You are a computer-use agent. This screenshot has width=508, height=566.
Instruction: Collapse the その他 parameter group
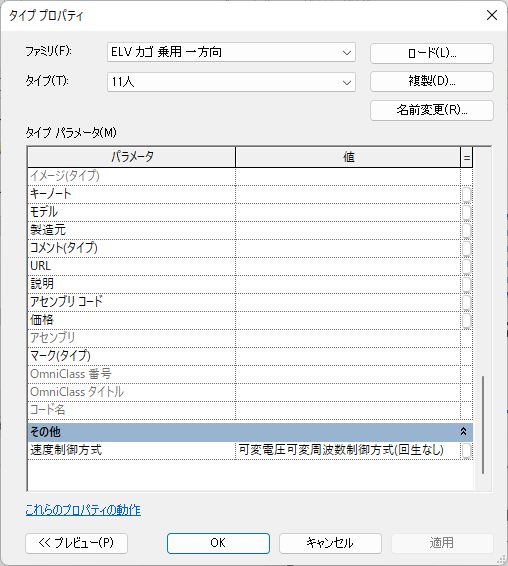coord(463,432)
